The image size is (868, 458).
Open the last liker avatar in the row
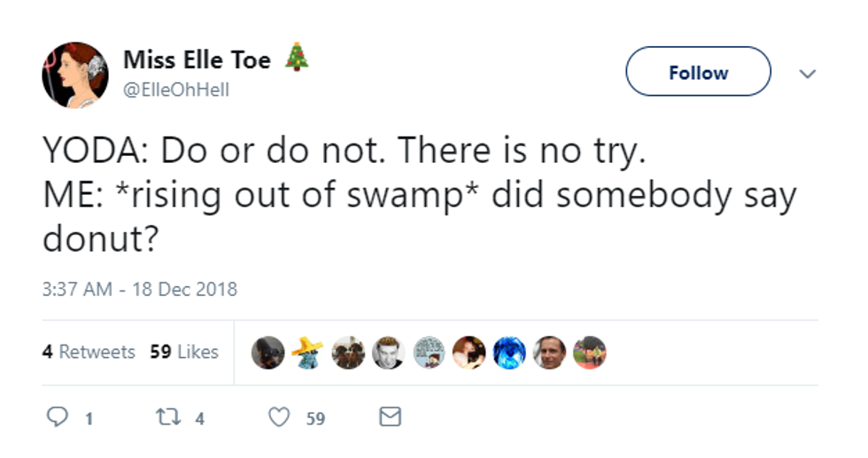tap(590, 353)
